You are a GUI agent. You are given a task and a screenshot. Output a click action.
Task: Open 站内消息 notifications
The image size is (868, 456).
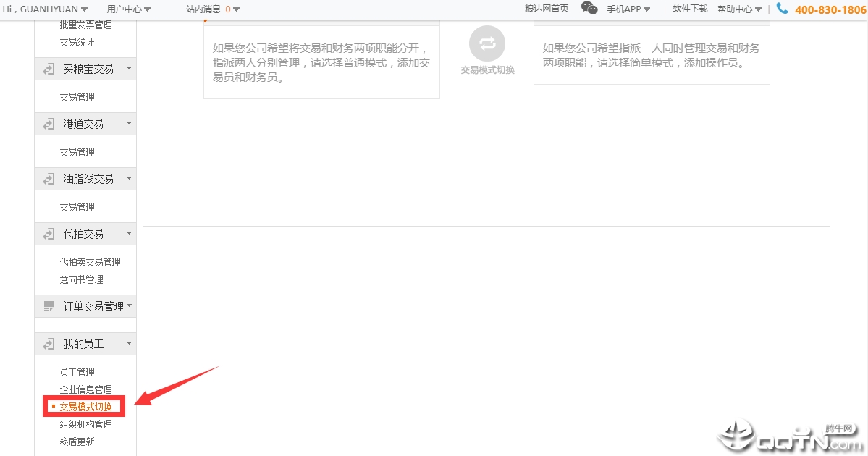[x=212, y=9]
